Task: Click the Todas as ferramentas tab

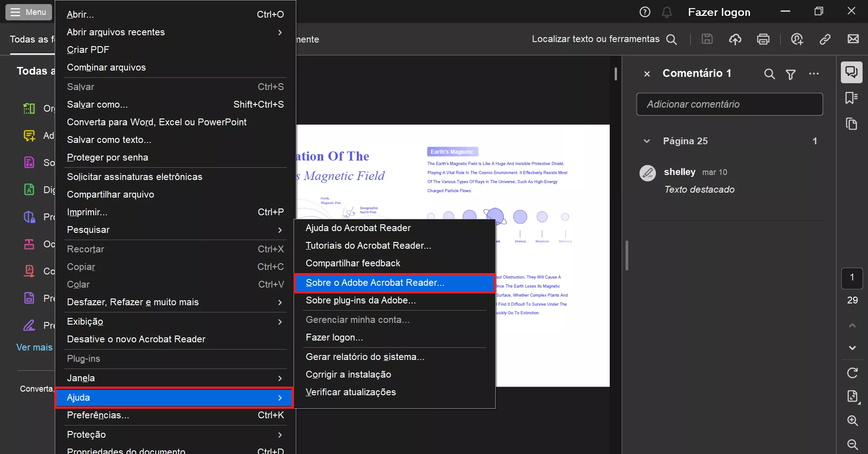Action: (32, 39)
